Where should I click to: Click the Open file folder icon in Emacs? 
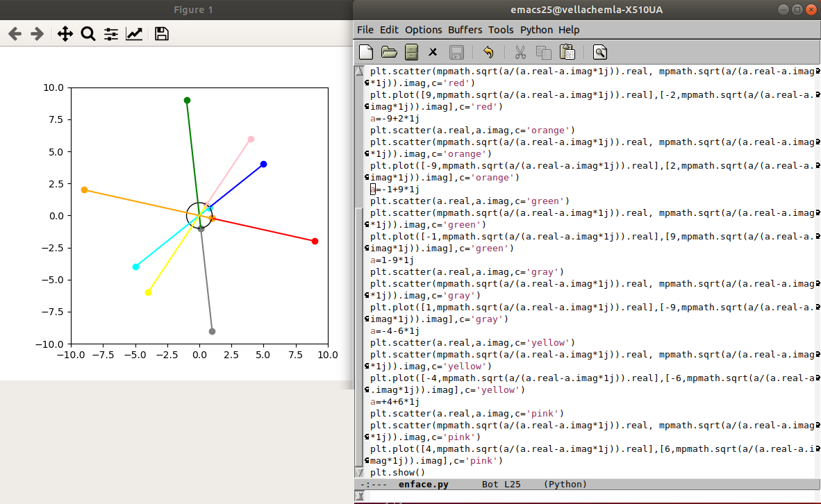(x=389, y=52)
